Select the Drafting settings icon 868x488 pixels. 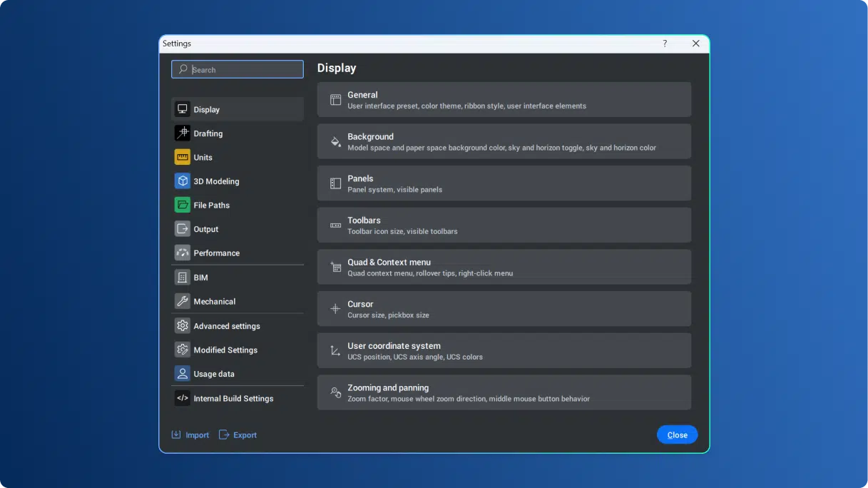pos(183,133)
